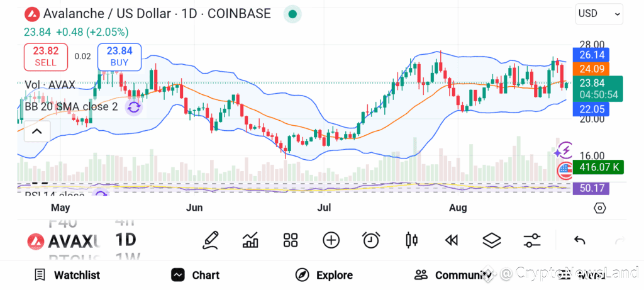Collapse indicator legend with chevron up
The image size is (644, 290).
37,131
